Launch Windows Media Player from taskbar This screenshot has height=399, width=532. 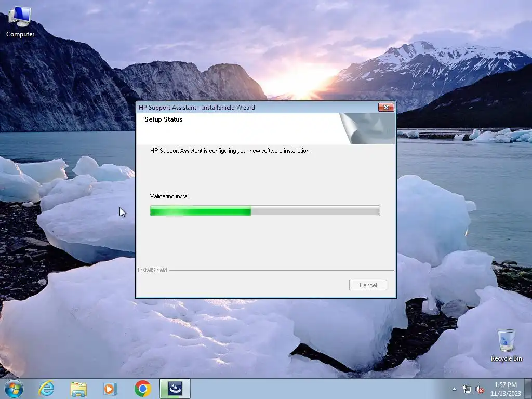click(x=110, y=389)
